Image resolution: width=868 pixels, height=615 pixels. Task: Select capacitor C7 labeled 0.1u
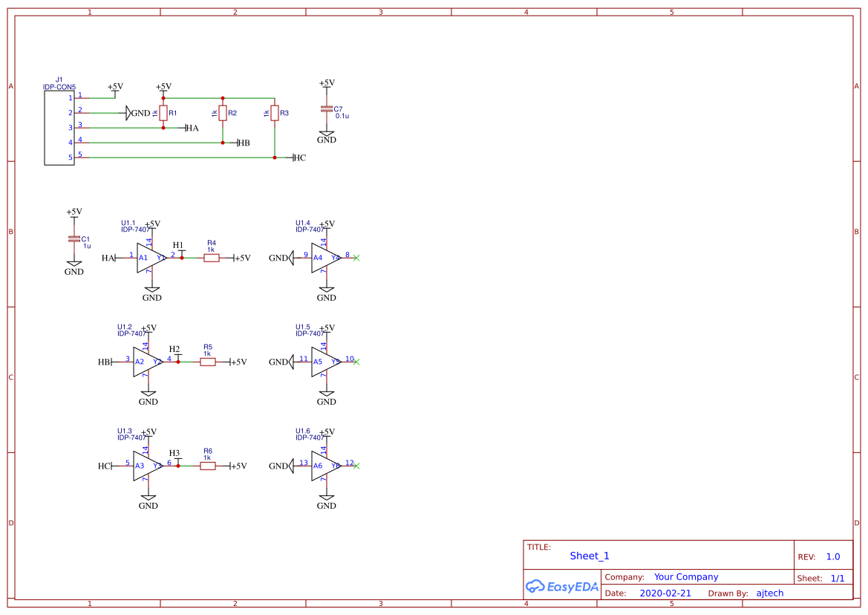tap(325, 108)
